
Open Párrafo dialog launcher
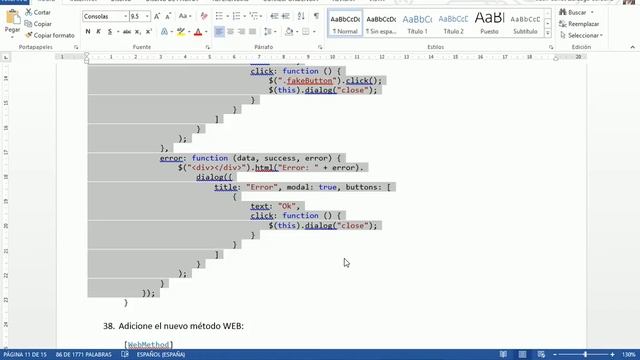320,47
